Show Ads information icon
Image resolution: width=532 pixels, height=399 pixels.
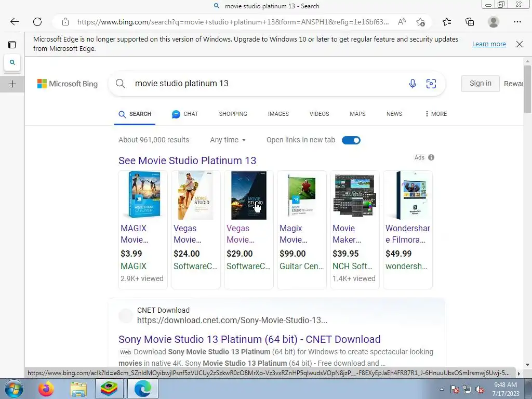tap(431, 157)
